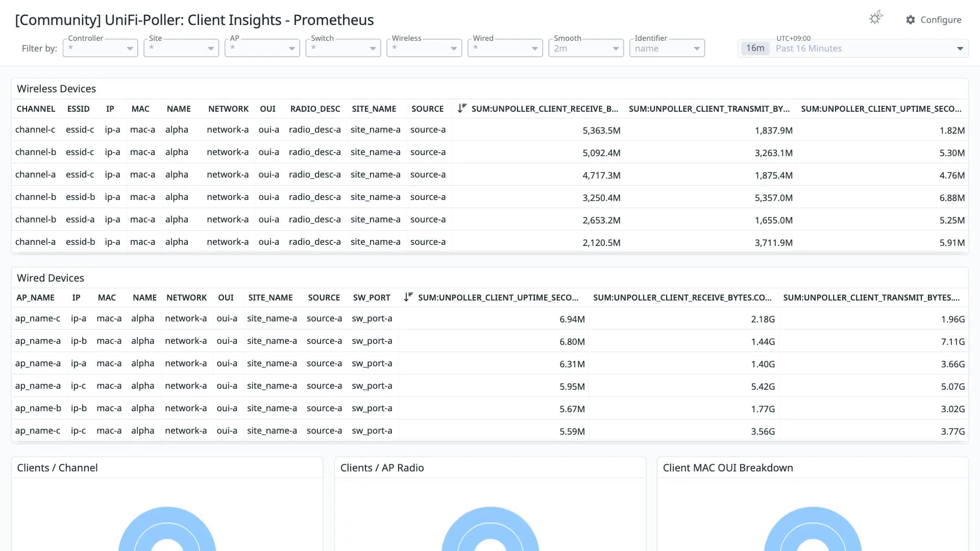Click the sort icon on the wired uptime column
Image resolution: width=980 pixels, height=551 pixels.
[408, 297]
